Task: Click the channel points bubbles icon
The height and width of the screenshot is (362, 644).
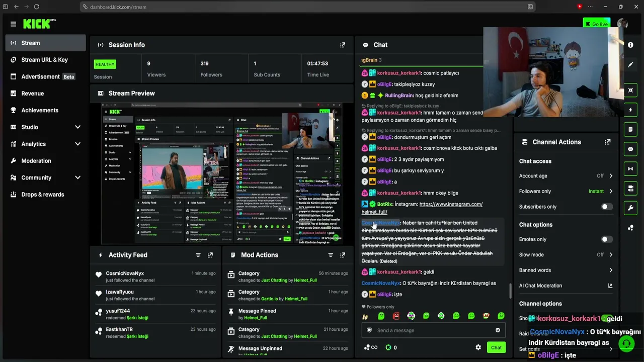Action: click(367, 347)
